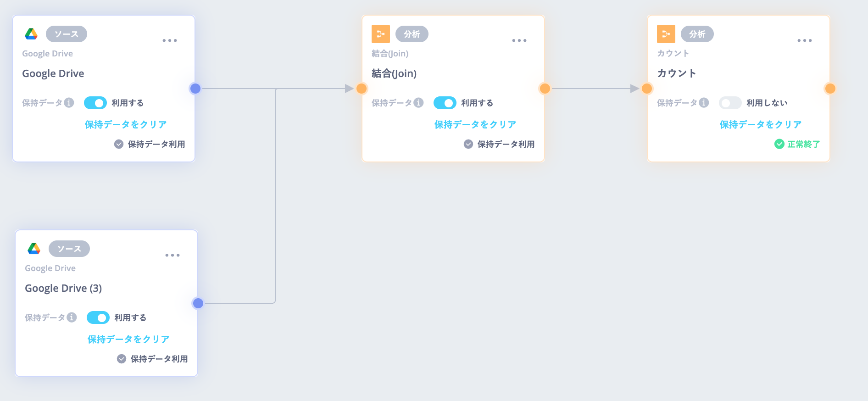
Task: Click 保持データをクリア on the カウント node
Action: point(761,124)
